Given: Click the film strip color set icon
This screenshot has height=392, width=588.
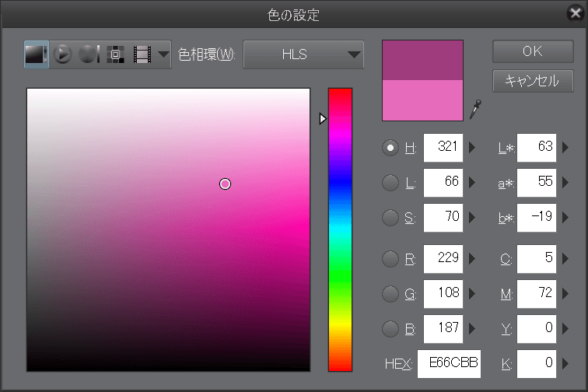Looking at the screenshot, I should (x=142, y=54).
